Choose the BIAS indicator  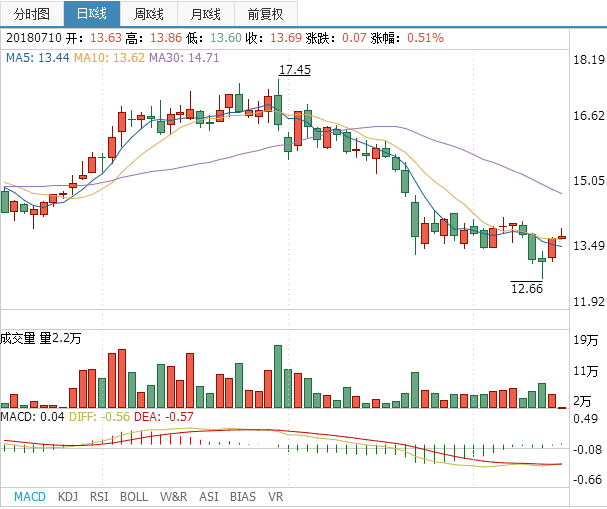(x=243, y=497)
